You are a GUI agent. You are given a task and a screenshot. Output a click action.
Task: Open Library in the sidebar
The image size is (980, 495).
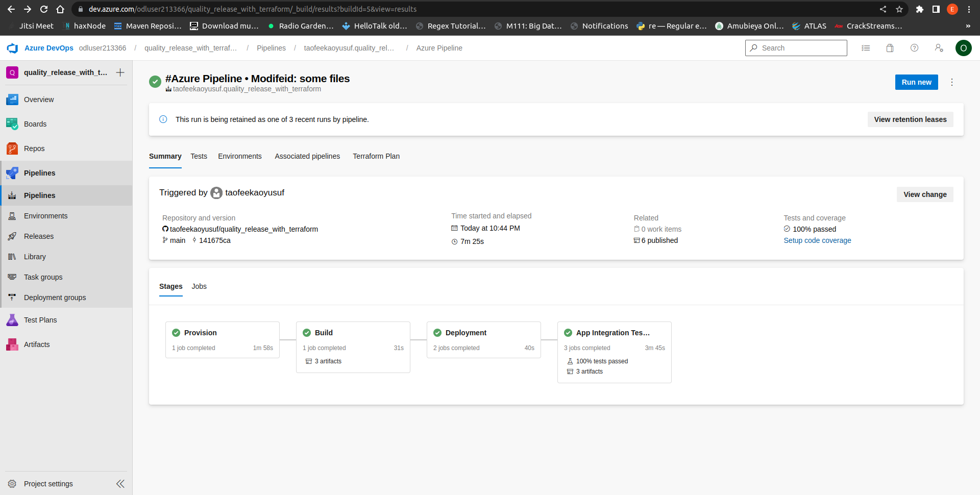click(x=66, y=257)
